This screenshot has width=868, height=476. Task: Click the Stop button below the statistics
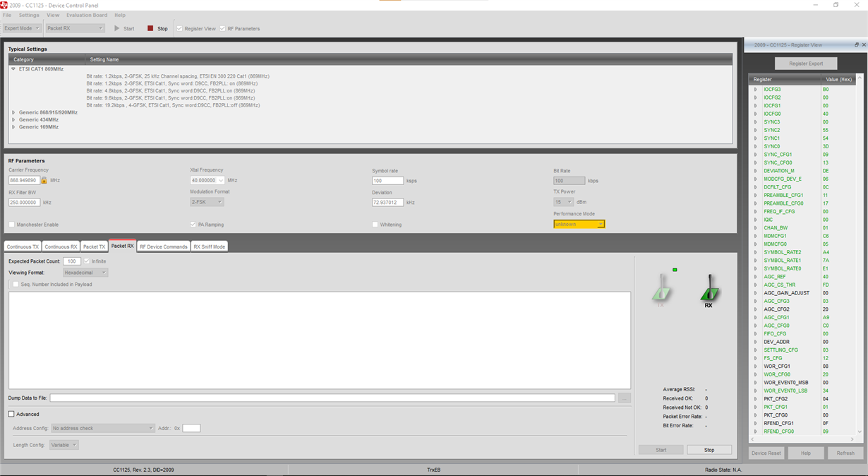click(x=709, y=450)
